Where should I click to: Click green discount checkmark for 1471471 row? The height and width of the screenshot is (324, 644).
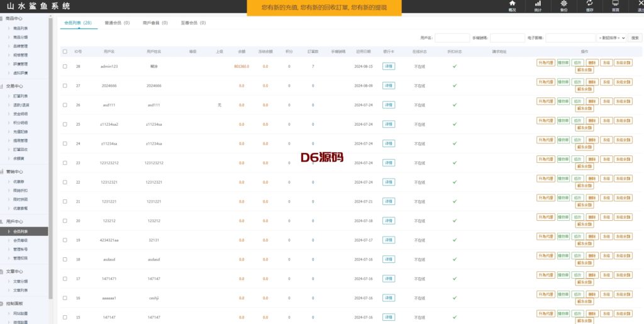455,279
